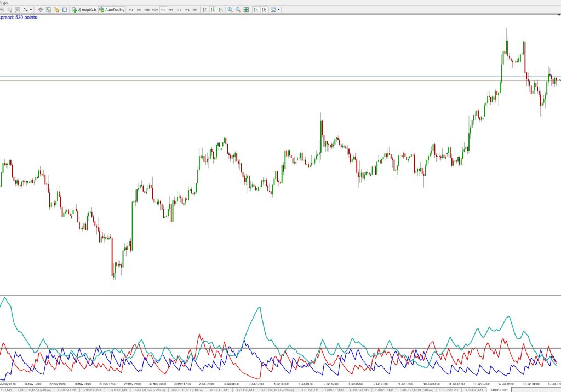Click the line studies tool icon before the dropdown

click(26, 10)
